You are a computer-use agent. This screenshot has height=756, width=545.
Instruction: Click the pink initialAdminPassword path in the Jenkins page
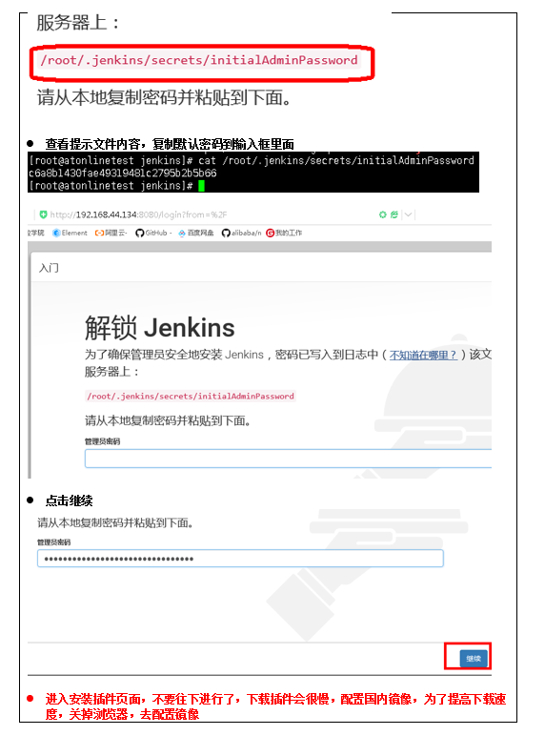click(x=191, y=396)
